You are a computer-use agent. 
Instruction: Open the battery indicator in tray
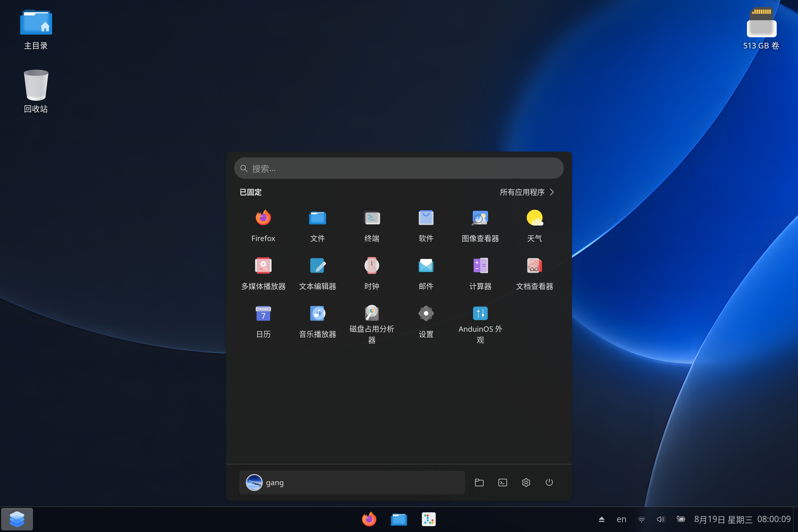pos(681,519)
